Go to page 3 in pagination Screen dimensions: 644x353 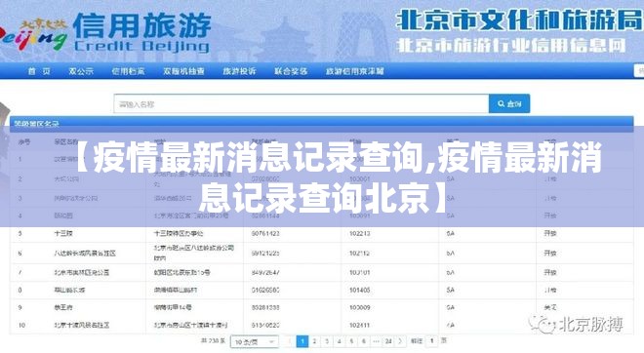coord(327,341)
